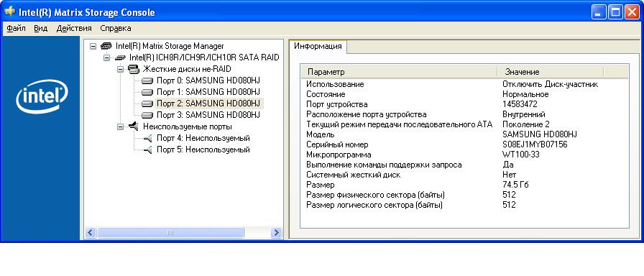Viewport: 644px width, 276px height.
Task: Click Выполнение команды поддержки запроса parameter
Action: click(384, 165)
